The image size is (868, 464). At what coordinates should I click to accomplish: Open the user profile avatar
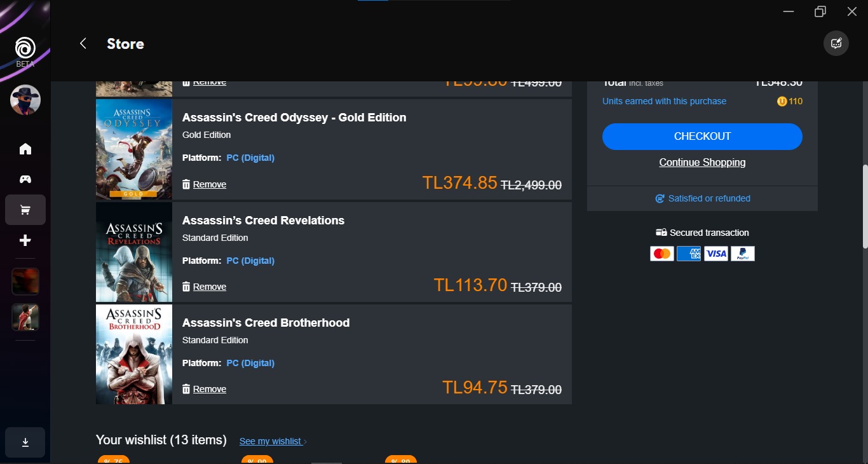[x=25, y=100]
